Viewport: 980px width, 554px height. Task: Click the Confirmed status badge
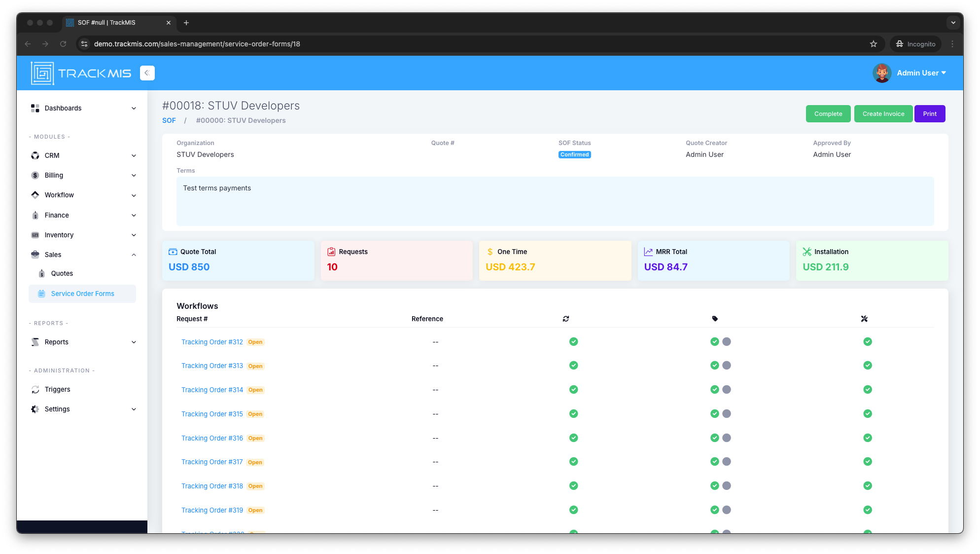[575, 154]
